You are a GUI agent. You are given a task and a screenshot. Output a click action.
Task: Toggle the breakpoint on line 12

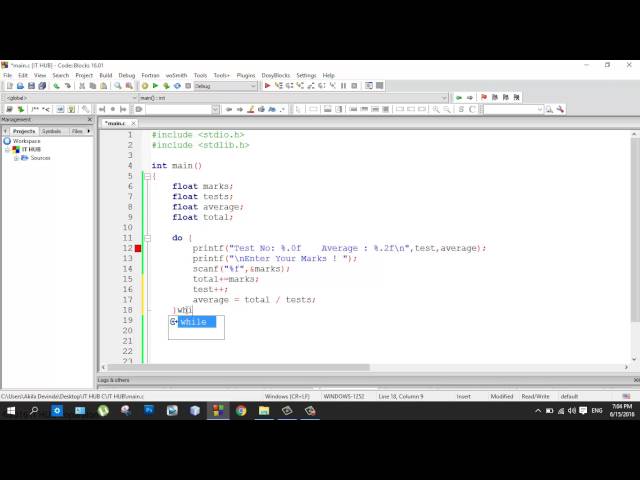click(x=138, y=248)
